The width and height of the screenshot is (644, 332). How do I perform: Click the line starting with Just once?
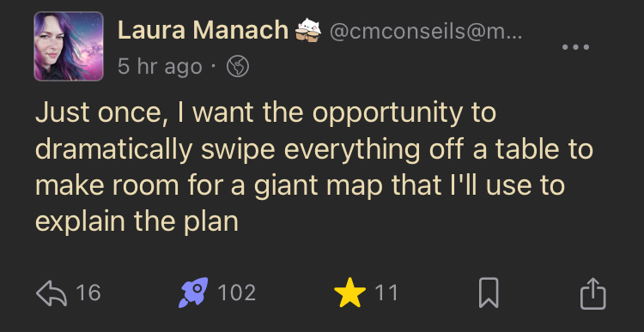266,113
